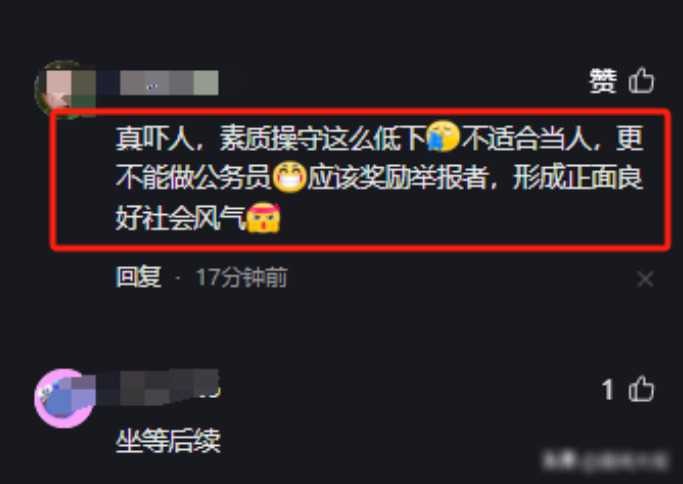Click the 赞 label beside first comment
683x484 pixels.
pyautogui.click(x=603, y=81)
